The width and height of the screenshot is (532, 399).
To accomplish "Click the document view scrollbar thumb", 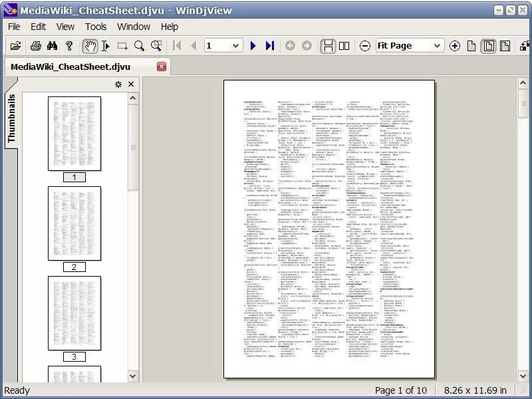I will click(523, 103).
